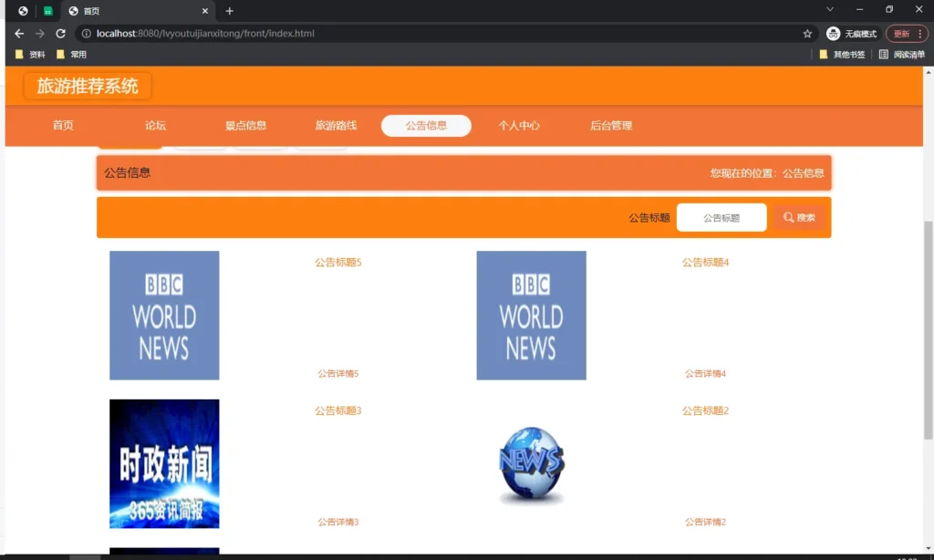Viewport: 934px width, 560px height.
Task: Reload the current page
Action: pos(60,33)
